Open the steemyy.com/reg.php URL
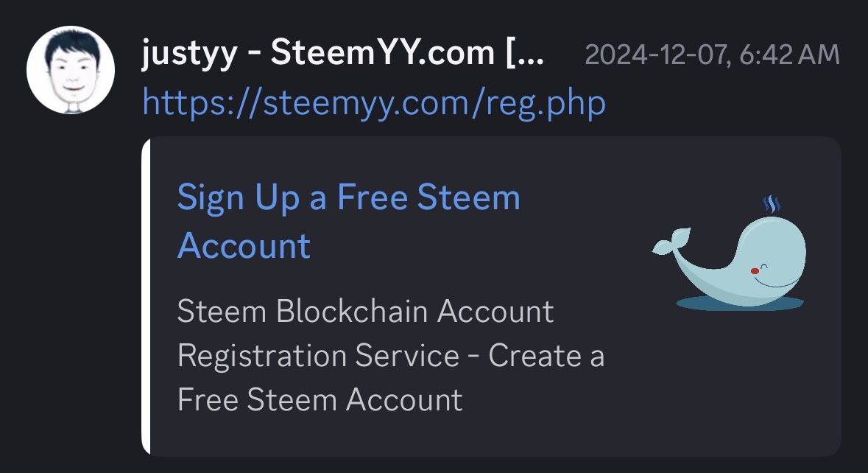Image resolution: width=868 pixels, height=473 pixels. pos(374,102)
